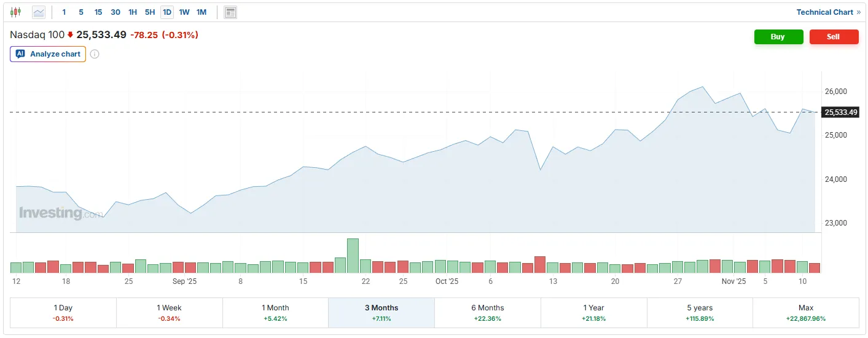This screenshot has width=868, height=338.
Task: Switch to the 1 Month range tab
Action: [275, 313]
